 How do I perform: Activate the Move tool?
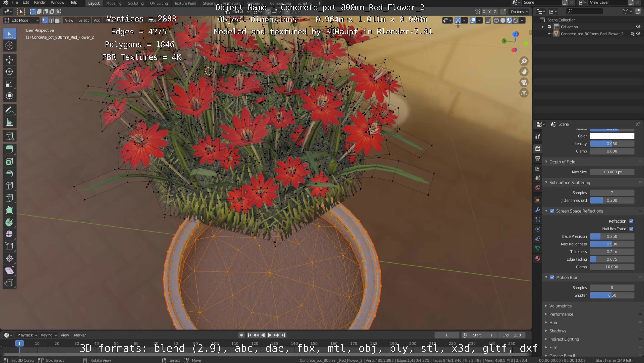coord(9,60)
